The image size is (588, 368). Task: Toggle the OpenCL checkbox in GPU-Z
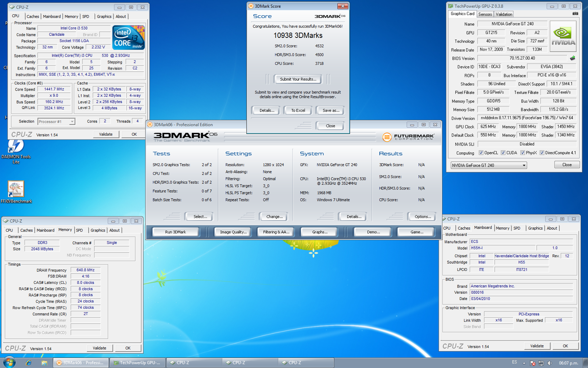tap(481, 153)
